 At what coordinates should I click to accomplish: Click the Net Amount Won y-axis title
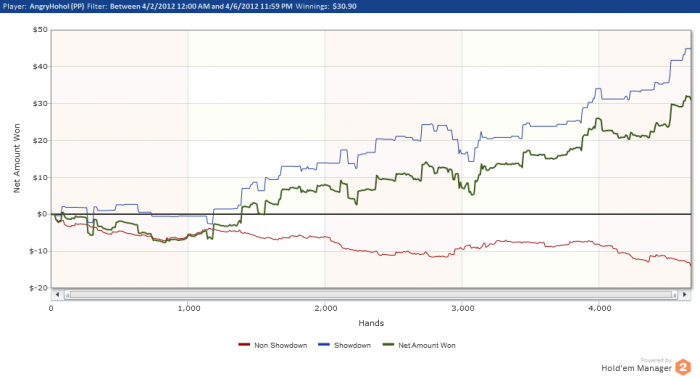(17, 158)
